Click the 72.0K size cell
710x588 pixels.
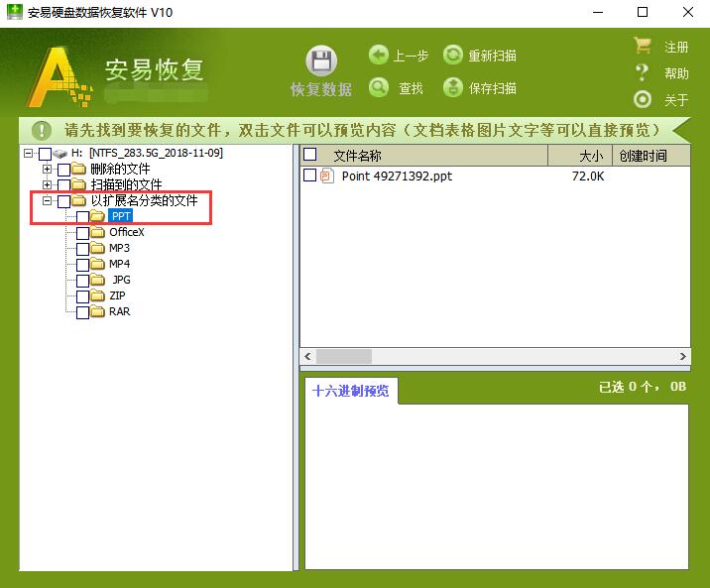pos(588,176)
